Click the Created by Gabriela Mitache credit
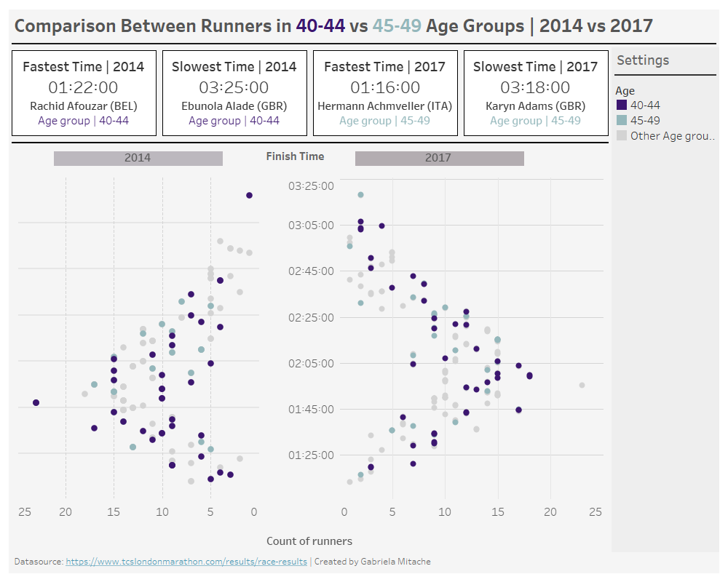Image resolution: width=728 pixels, height=582 pixels. tap(372, 562)
